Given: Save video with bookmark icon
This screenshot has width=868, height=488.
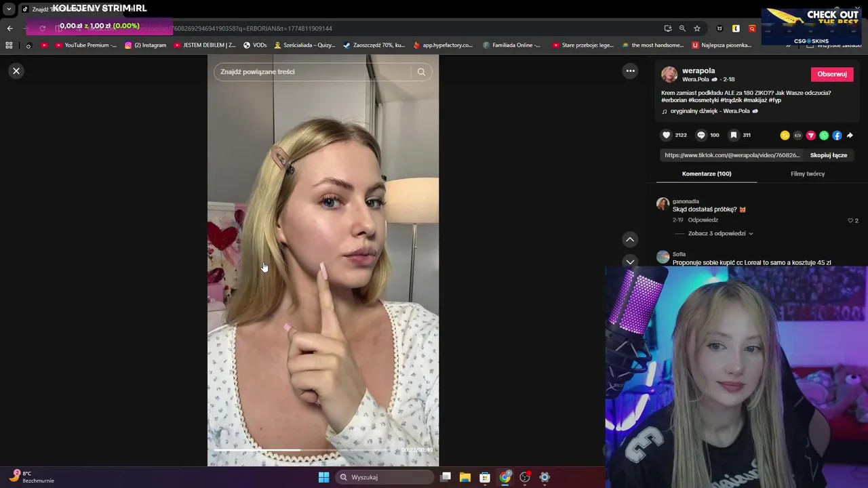Looking at the screenshot, I should pos(734,136).
